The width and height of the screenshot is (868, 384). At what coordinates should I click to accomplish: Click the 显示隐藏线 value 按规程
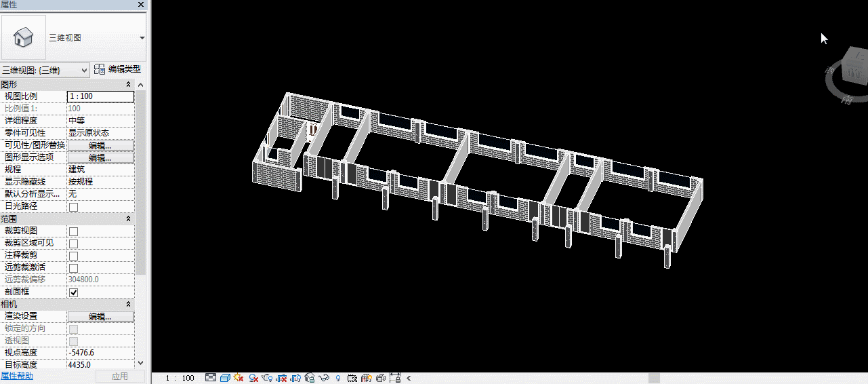(x=100, y=182)
